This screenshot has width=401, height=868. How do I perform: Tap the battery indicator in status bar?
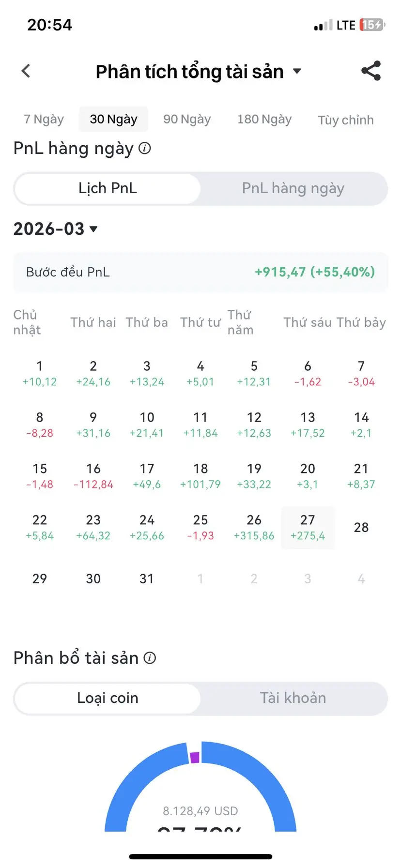coord(371,25)
